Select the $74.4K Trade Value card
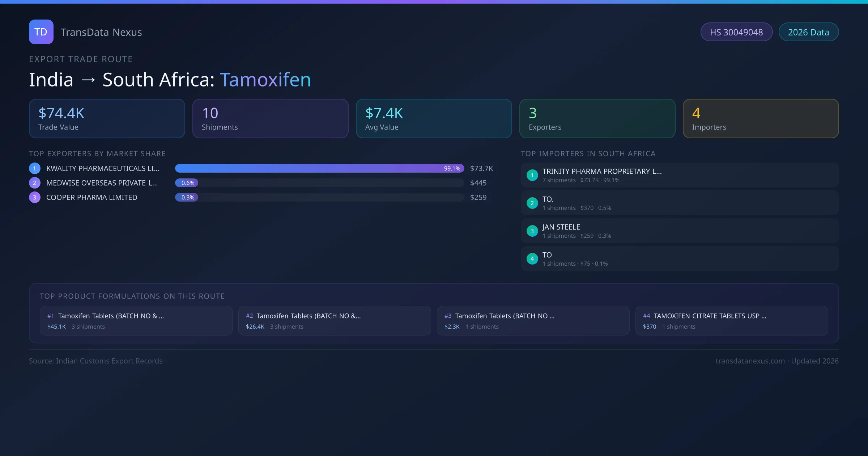 coord(107,118)
